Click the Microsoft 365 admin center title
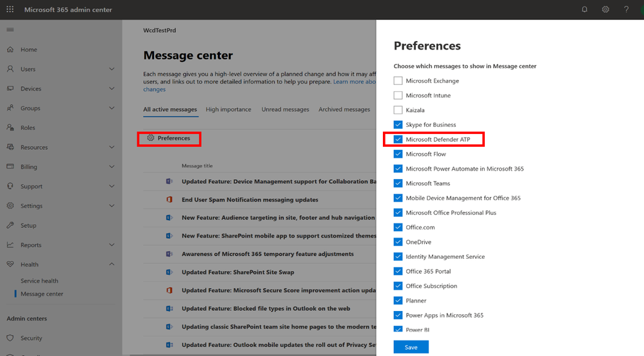This screenshot has width=644, height=356. point(68,10)
